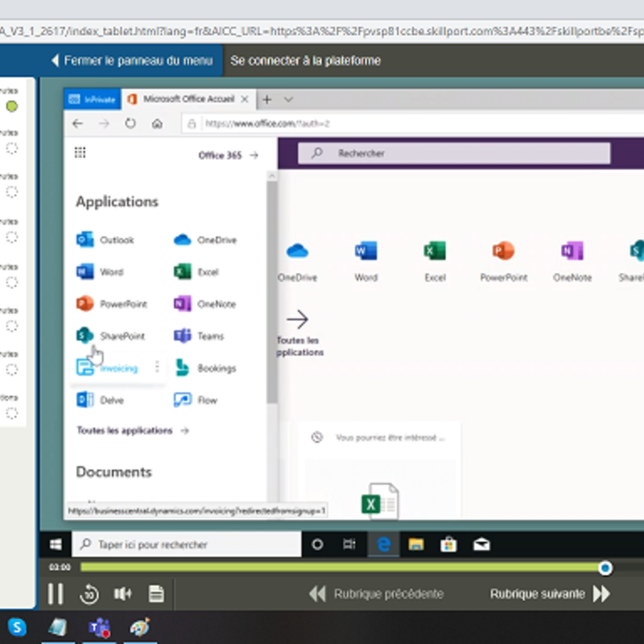Select the green completed topic indicator
This screenshot has height=644, width=644.
point(12,106)
